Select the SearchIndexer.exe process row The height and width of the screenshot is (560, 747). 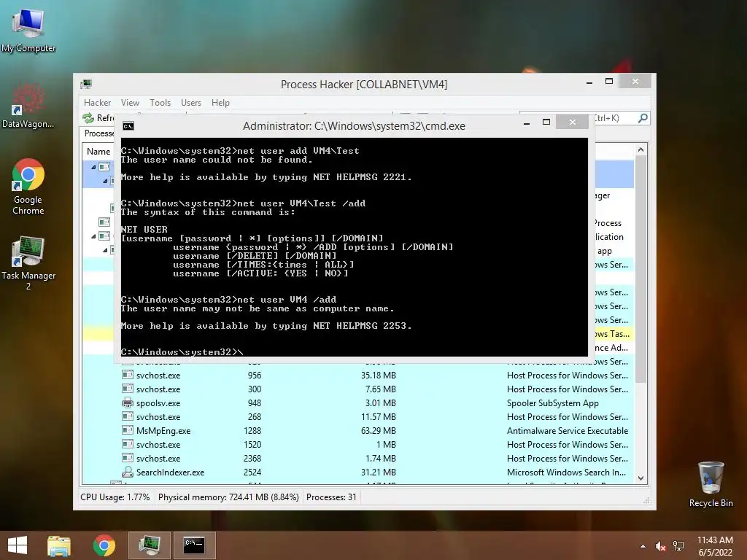(357, 472)
